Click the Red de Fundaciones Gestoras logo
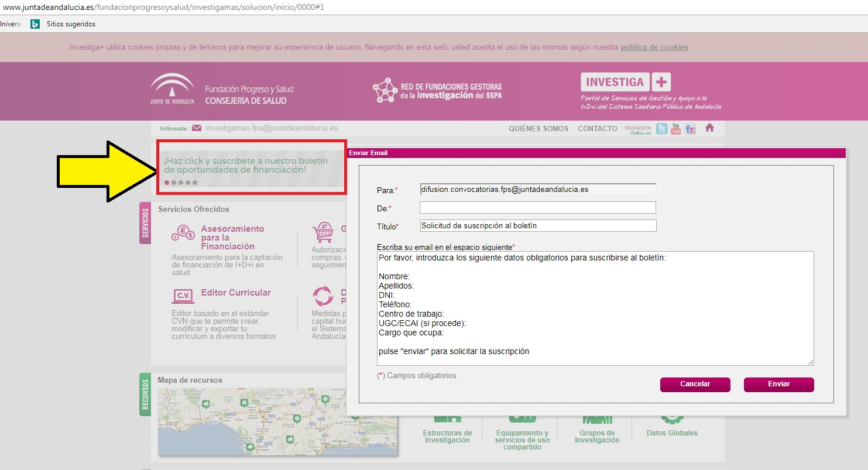This screenshot has height=470, width=868. (x=437, y=91)
